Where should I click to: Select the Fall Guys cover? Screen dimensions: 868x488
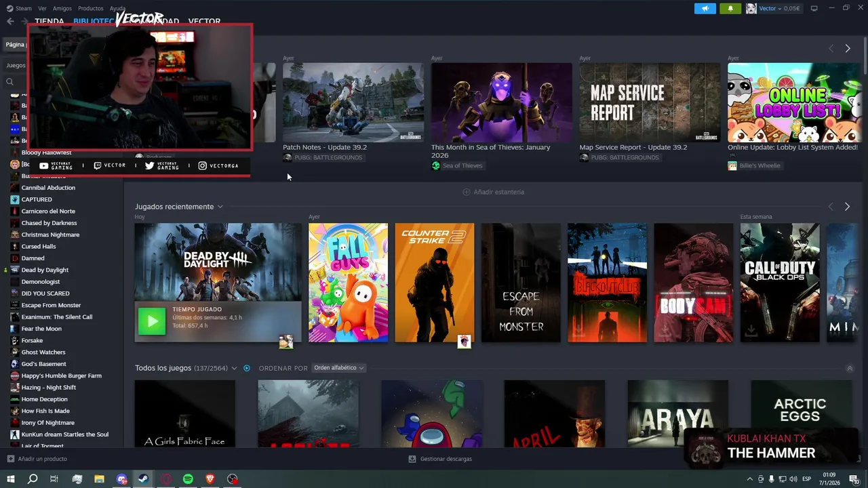click(348, 283)
